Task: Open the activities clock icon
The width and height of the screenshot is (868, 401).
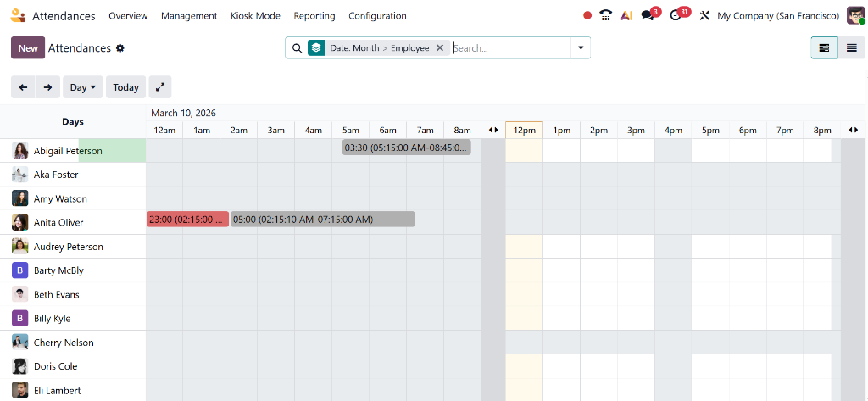Action: [x=676, y=15]
